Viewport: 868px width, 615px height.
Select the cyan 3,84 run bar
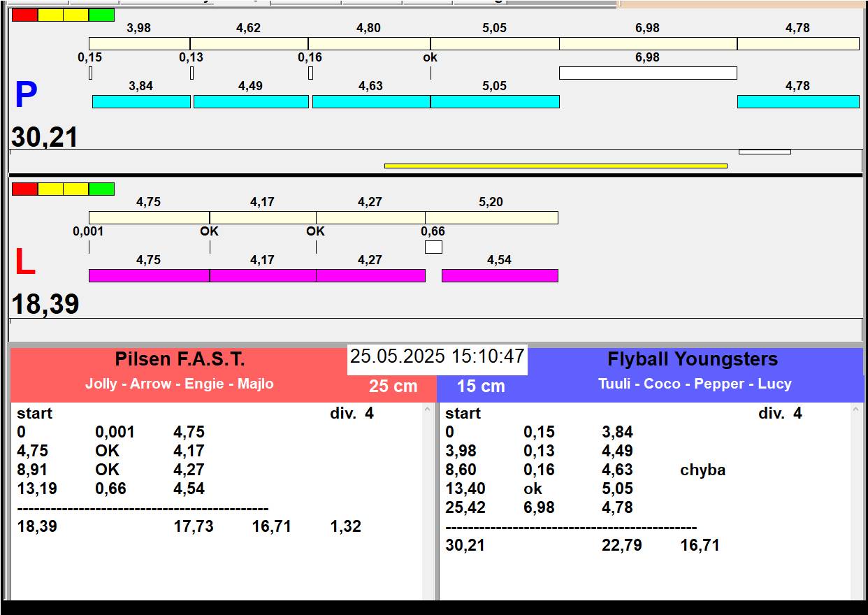(x=141, y=101)
